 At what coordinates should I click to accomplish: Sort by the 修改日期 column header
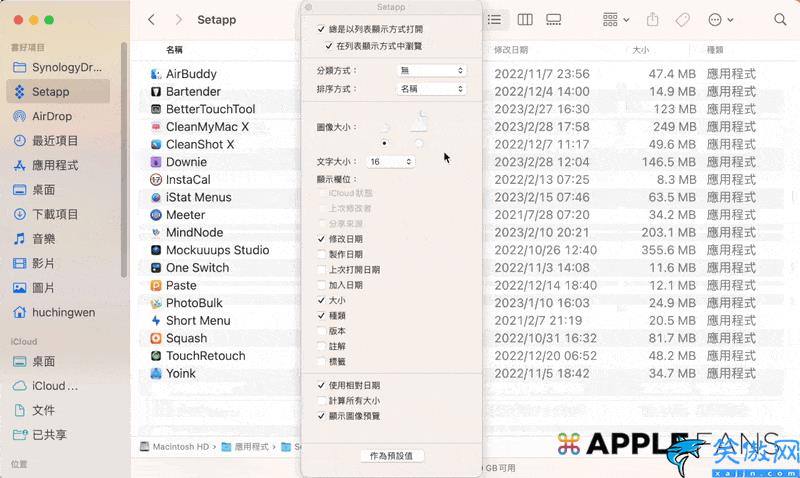click(x=511, y=50)
